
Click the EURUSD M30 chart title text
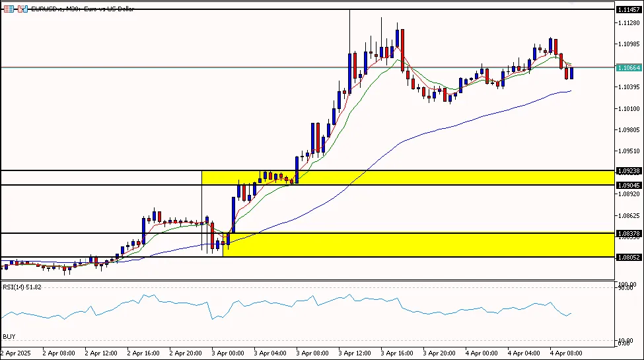pyautogui.click(x=83, y=9)
